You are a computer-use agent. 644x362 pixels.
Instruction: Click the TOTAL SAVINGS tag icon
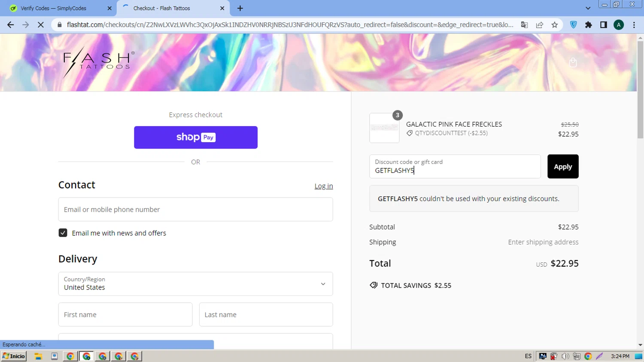pos(374,285)
